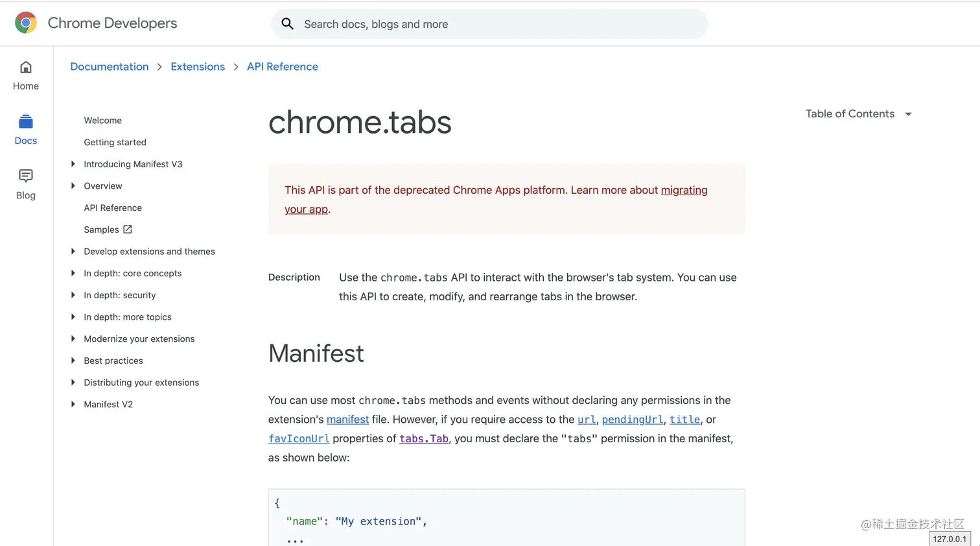This screenshot has height=546, width=980.
Task: Expand the Manifest V2 arrow
Action: (x=73, y=405)
